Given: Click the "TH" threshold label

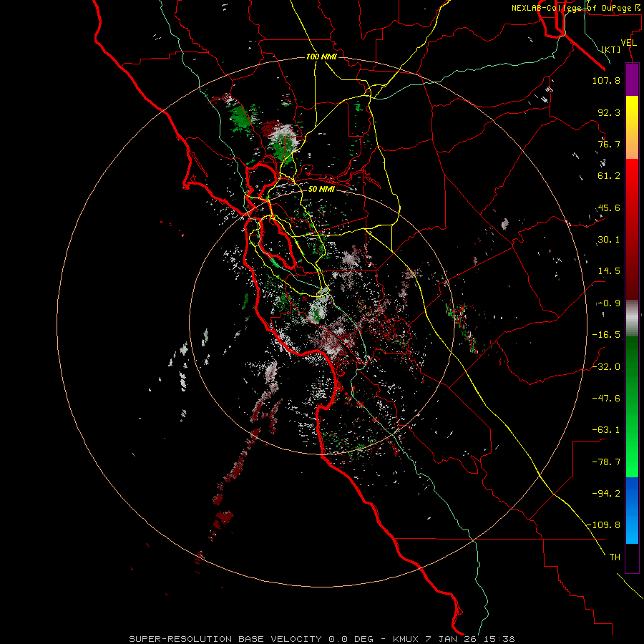Looking at the screenshot, I should point(615,557).
